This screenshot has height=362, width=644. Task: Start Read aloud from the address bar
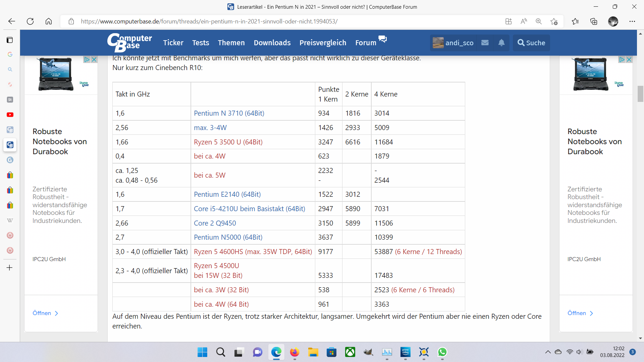(524, 21)
